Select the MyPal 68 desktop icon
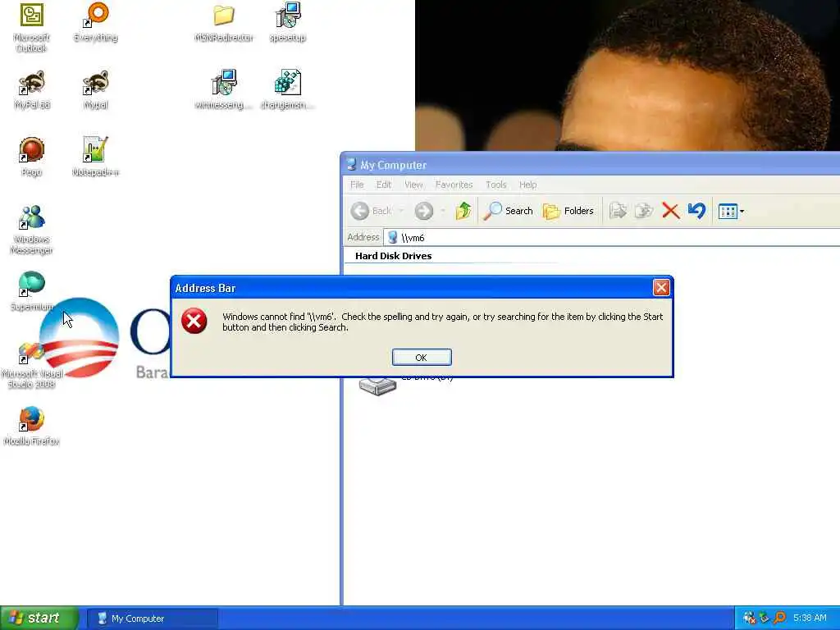 32,90
